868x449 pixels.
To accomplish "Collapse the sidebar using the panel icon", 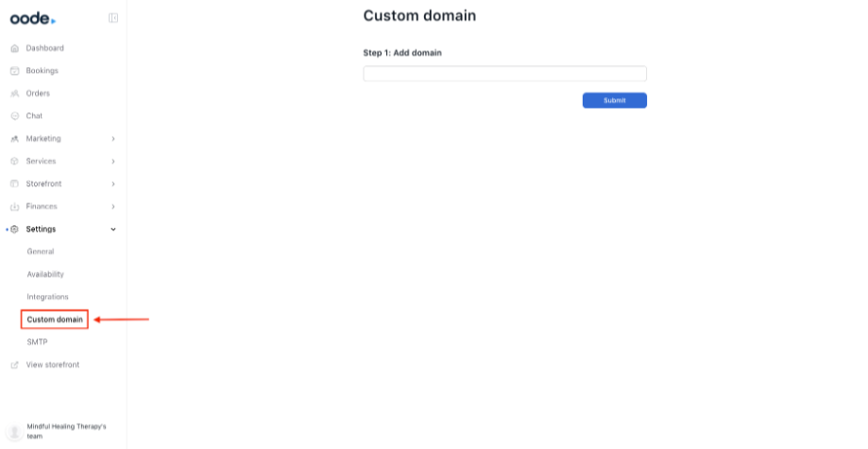I will click(113, 18).
